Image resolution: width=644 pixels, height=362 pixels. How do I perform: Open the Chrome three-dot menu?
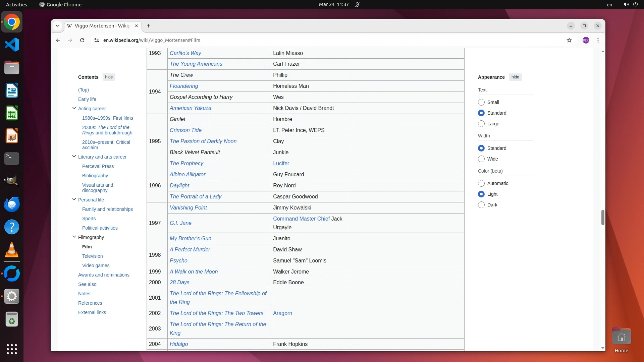click(x=598, y=40)
